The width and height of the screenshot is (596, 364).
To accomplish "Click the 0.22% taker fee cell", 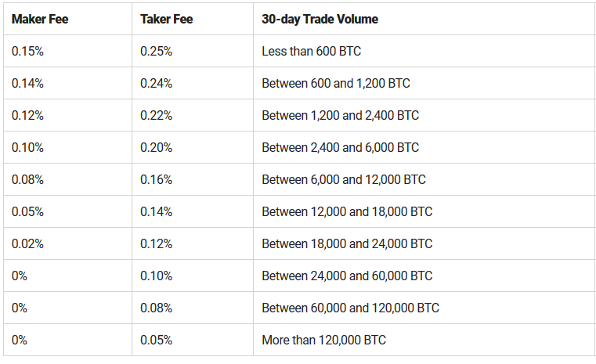I will pos(193,115).
